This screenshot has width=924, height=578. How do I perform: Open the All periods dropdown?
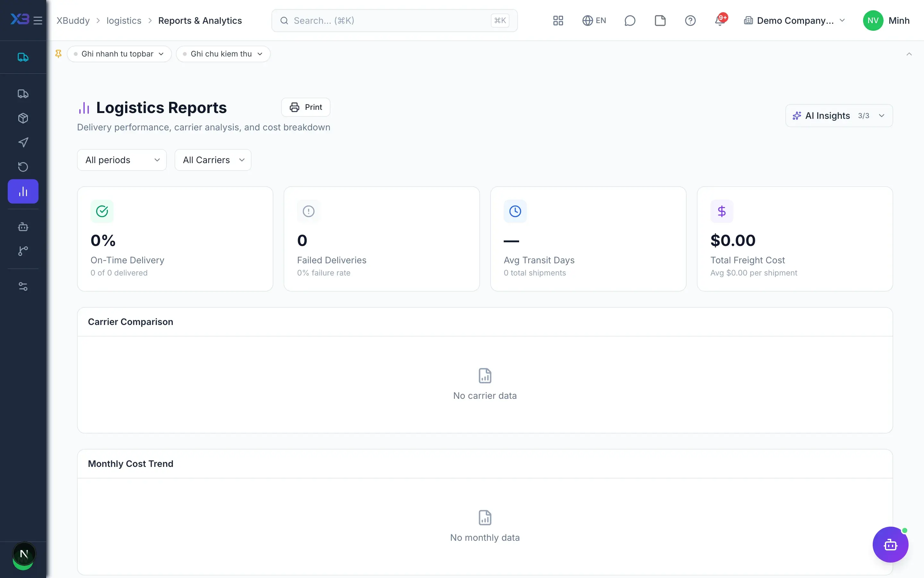coord(122,160)
